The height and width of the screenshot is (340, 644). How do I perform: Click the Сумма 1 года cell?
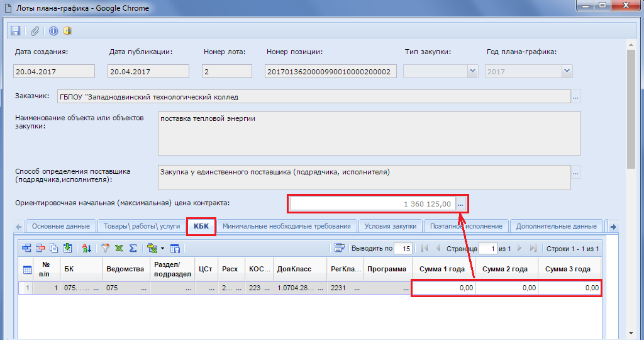pos(443,288)
